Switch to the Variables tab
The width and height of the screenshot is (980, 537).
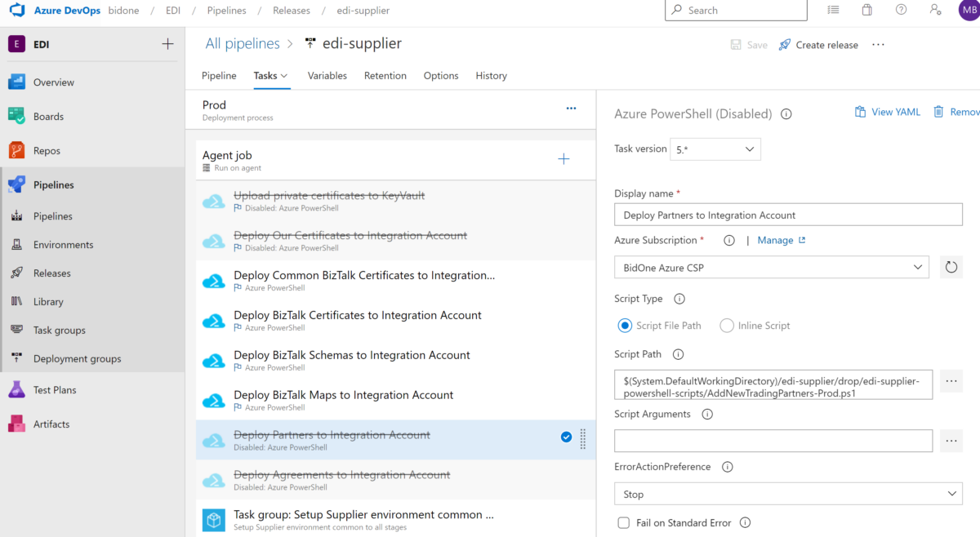click(327, 75)
